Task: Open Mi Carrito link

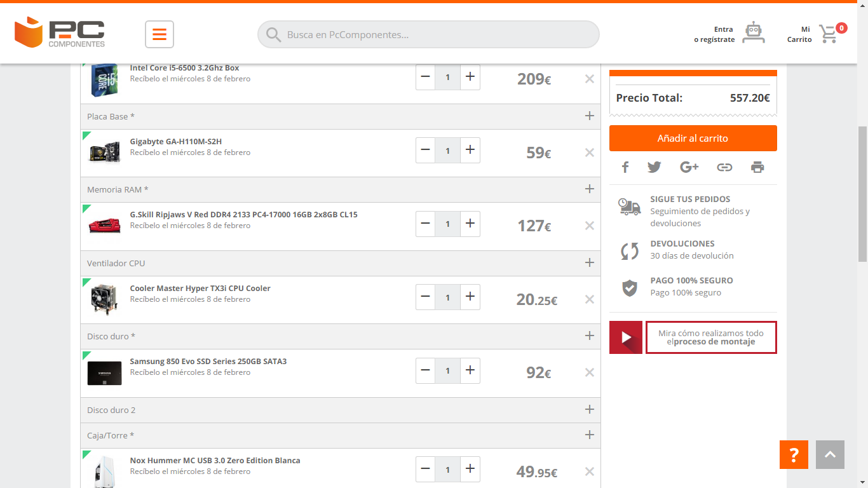Action: 799,34
